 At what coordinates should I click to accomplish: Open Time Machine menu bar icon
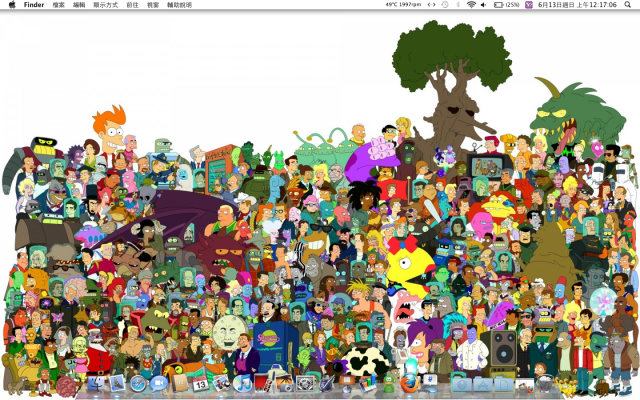click(445, 5)
